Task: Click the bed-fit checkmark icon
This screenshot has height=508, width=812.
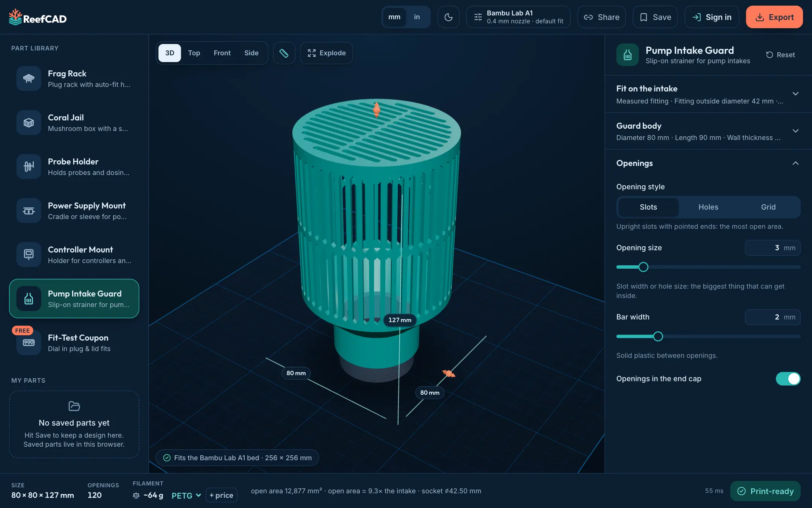Action: click(x=167, y=458)
